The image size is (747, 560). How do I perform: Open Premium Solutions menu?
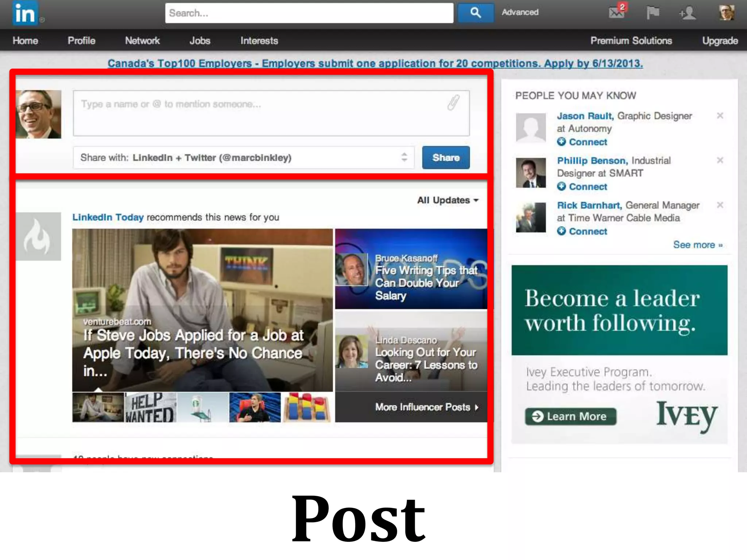(631, 40)
